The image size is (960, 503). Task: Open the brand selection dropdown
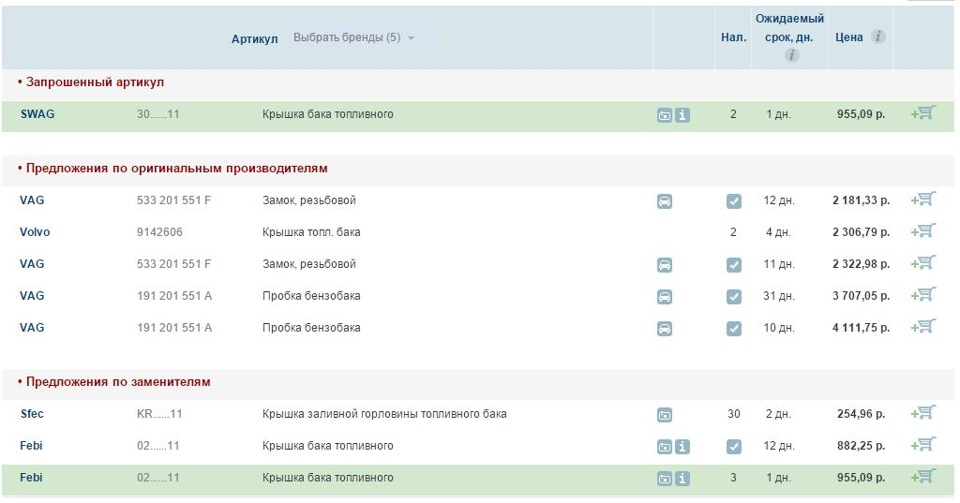[x=353, y=38]
